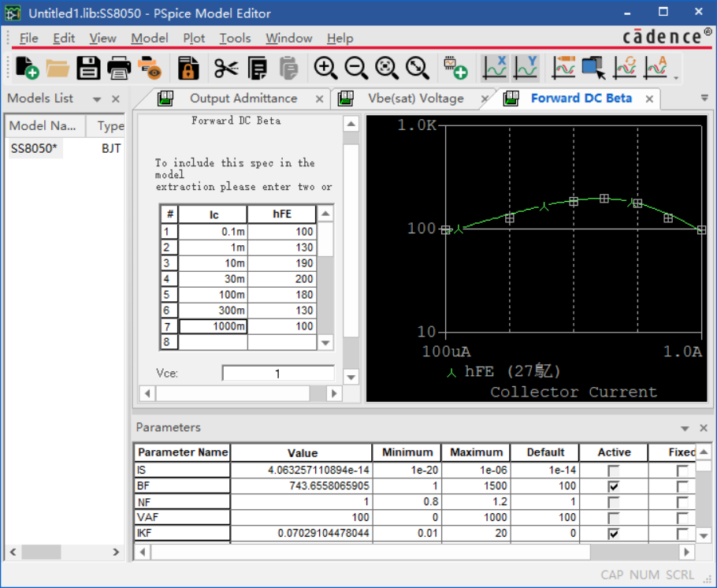Click the update curves icon
Screen dimensions: 717x588
[625, 69]
